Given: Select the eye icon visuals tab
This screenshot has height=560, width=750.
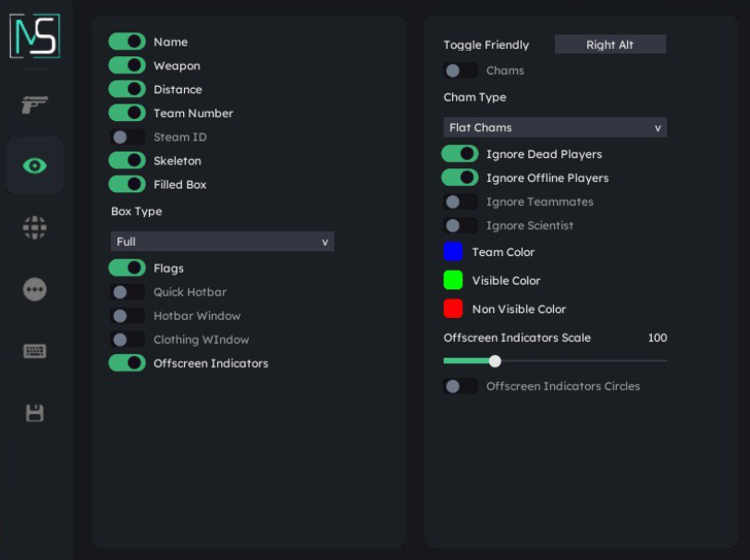Looking at the screenshot, I should click(35, 166).
